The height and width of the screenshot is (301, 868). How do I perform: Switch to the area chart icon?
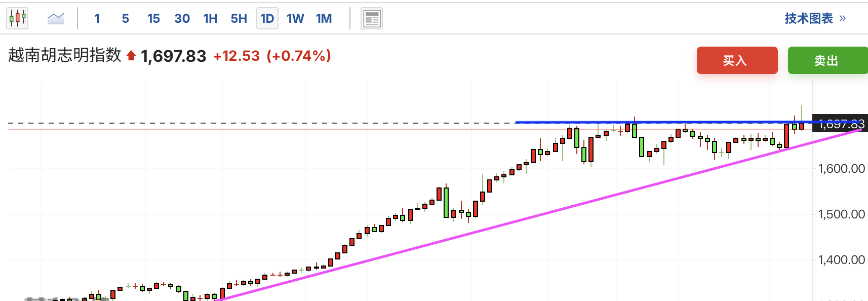(x=56, y=19)
